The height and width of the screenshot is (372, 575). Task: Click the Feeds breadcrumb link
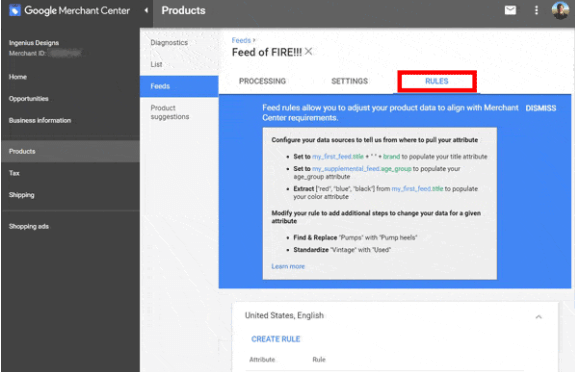241,40
